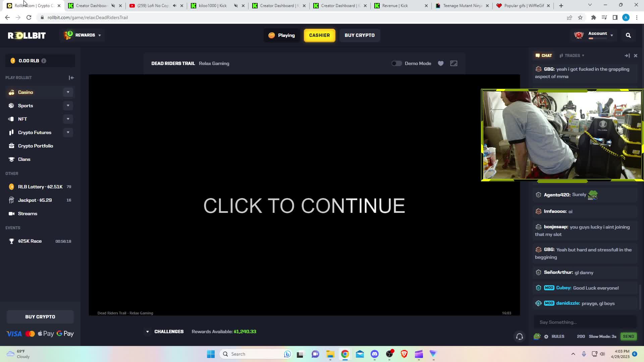Screen dimensions: 644x362
Task: Open game in fullscreen view icon
Action: 454,63
